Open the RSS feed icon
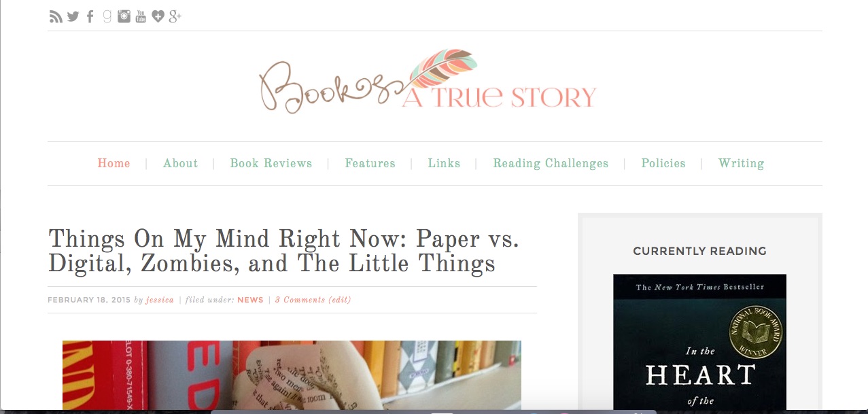The height and width of the screenshot is (414, 868). [56, 17]
